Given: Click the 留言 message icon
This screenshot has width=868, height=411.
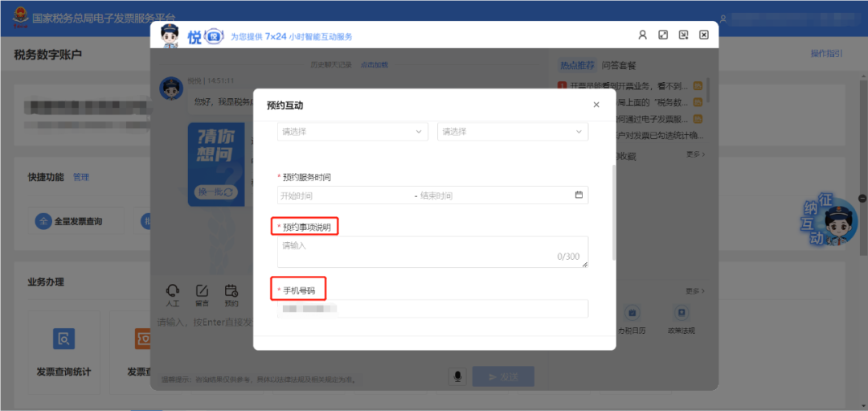Looking at the screenshot, I should click(202, 295).
